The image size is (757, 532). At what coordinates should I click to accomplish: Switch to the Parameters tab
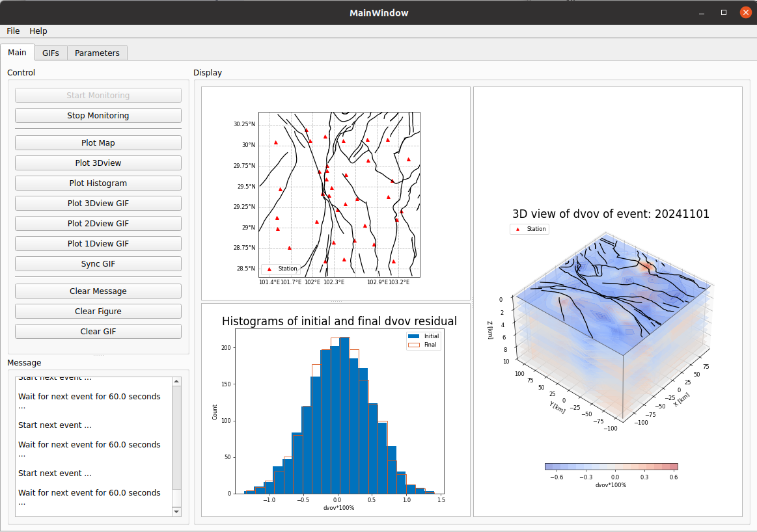coord(97,53)
